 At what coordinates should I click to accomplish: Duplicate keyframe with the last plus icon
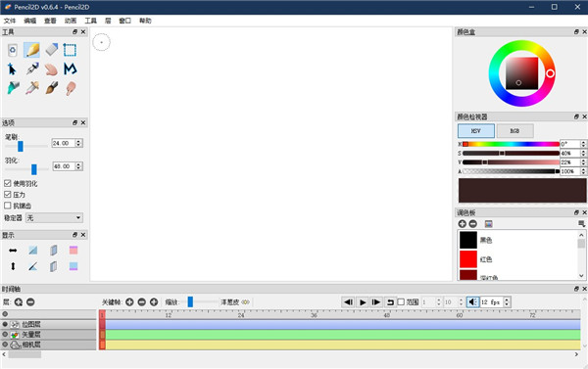coord(154,301)
